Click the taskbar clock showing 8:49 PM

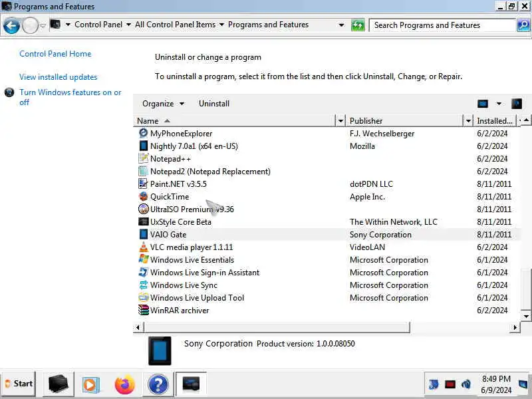(496, 384)
